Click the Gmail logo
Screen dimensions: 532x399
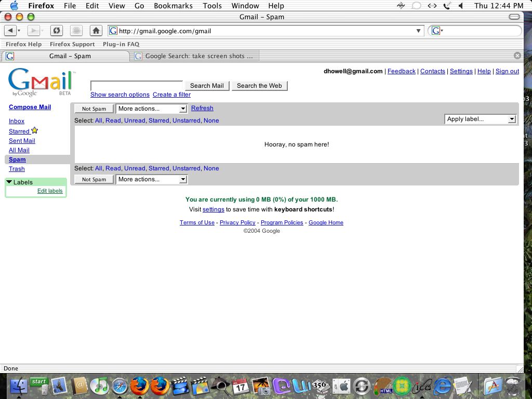[41, 82]
